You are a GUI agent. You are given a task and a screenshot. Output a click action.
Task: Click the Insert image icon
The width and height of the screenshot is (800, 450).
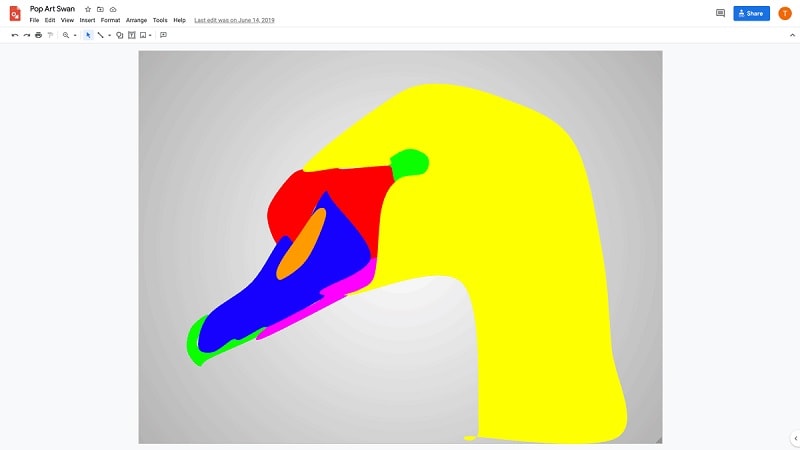[143, 35]
